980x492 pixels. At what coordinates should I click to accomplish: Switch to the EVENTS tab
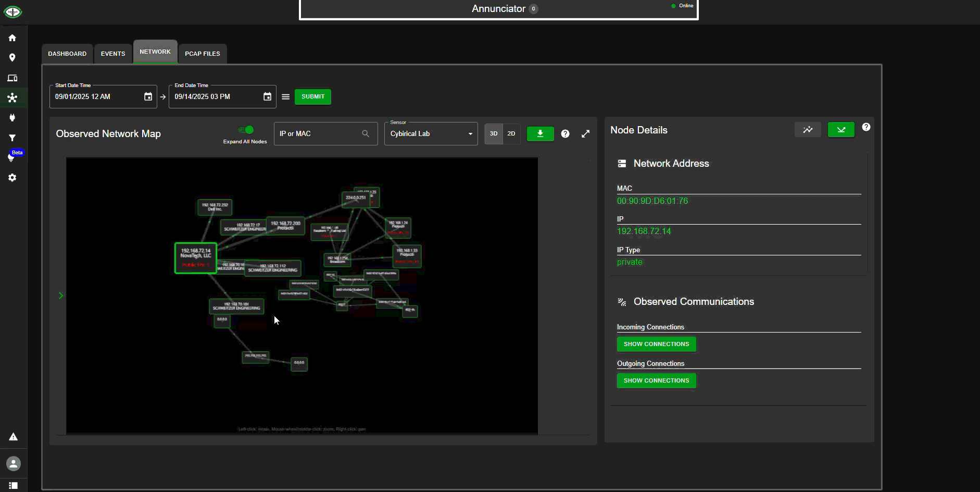click(x=112, y=54)
